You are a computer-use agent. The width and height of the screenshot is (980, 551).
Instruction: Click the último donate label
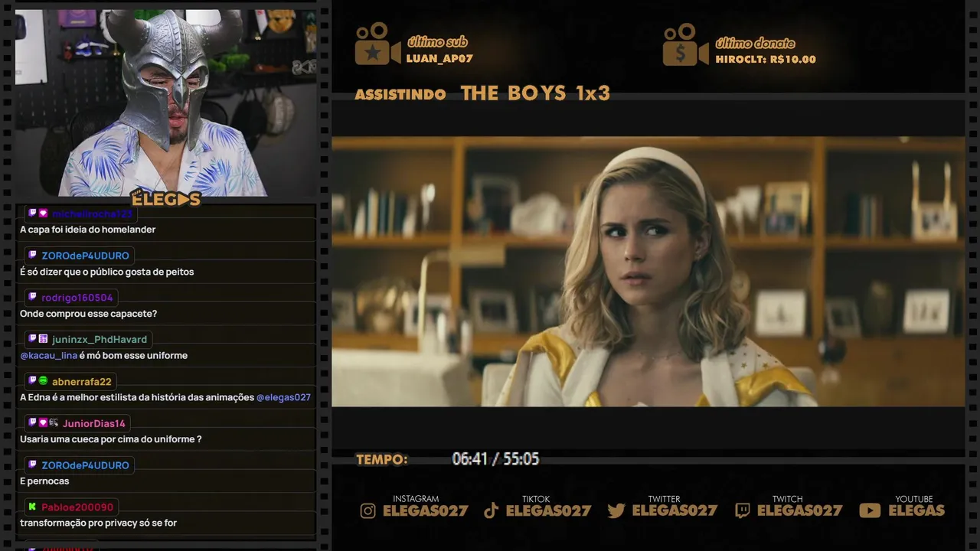[x=755, y=43]
